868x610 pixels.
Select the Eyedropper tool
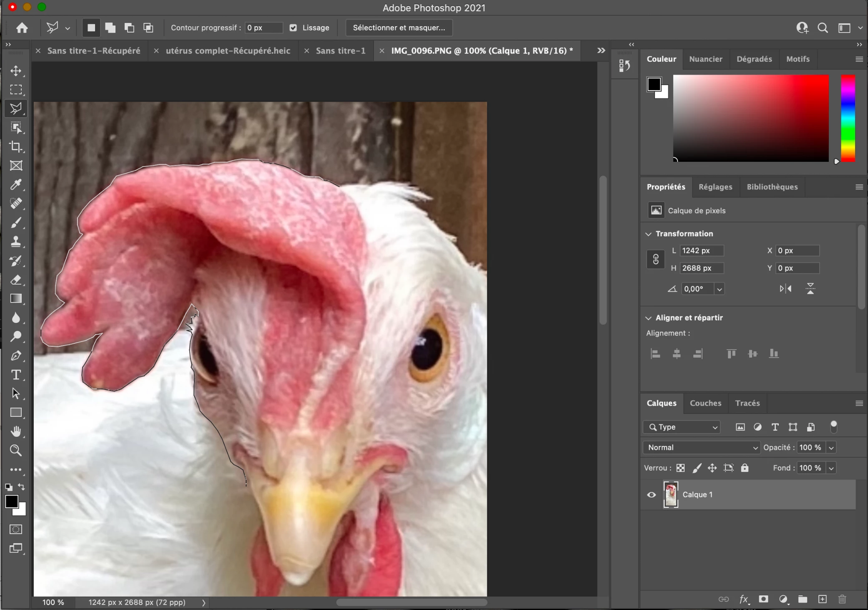[16, 184]
